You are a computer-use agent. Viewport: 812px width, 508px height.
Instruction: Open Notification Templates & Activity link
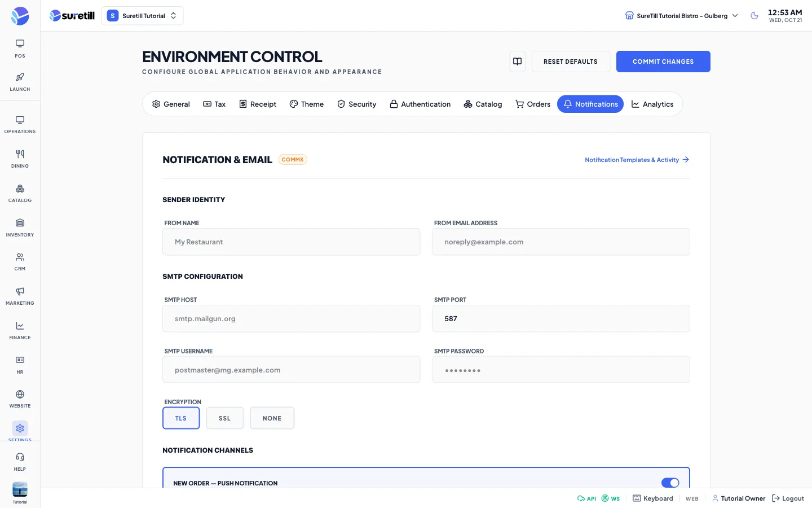tap(637, 160)
